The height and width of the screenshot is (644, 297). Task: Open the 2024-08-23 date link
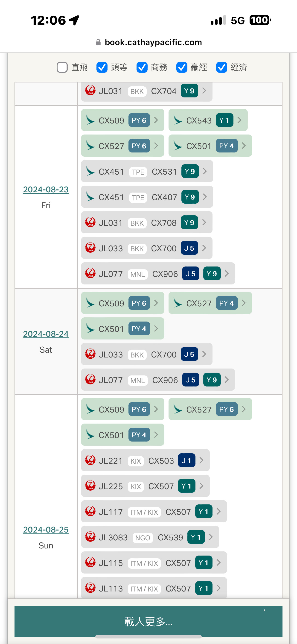(46, 190)
